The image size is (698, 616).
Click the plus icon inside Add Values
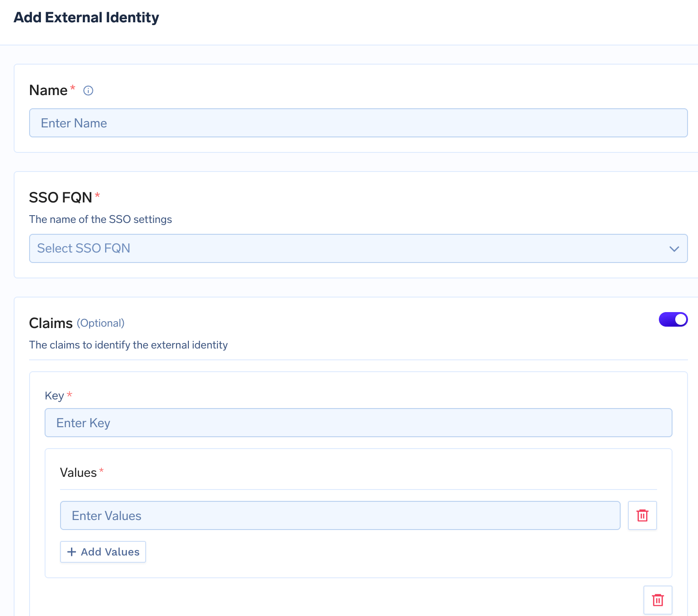coord(71,552)
